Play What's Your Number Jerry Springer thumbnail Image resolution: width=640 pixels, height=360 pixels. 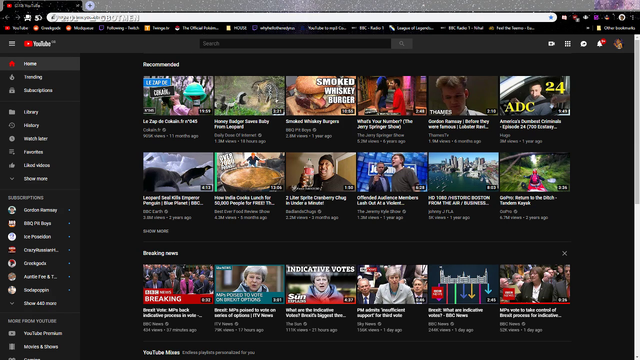coord(392,96)
